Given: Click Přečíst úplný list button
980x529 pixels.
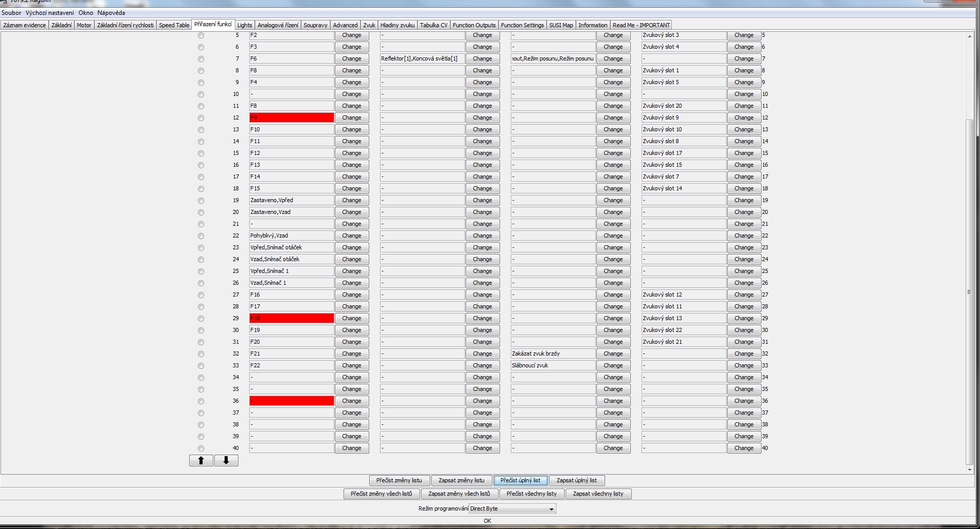Looking at the screenshot, I should pyautogui.click(x=520, y=481).
